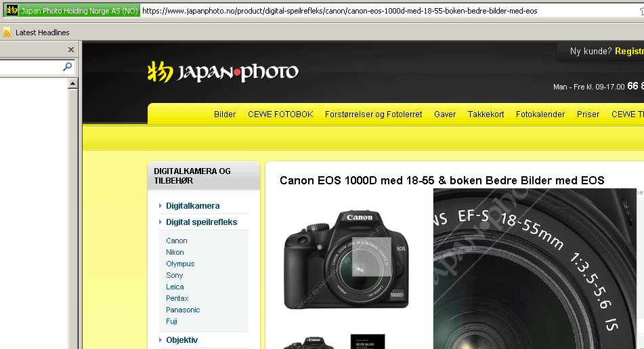This screenshot has height=349, width=644.
Task: Click the Registrer link for new customers
Action: pyautogui.click(x=629, y=51)
